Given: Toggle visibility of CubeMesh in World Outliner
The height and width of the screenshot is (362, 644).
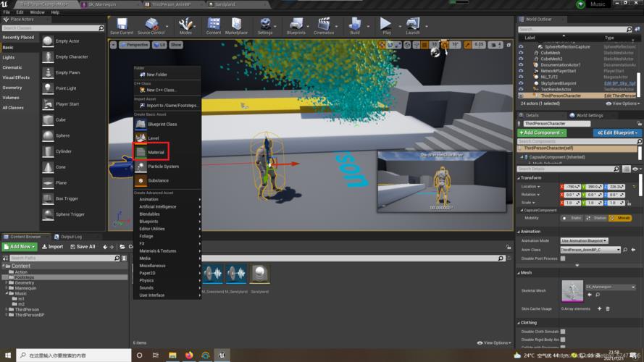Looking at the screenshot, I should coord(520,53).
